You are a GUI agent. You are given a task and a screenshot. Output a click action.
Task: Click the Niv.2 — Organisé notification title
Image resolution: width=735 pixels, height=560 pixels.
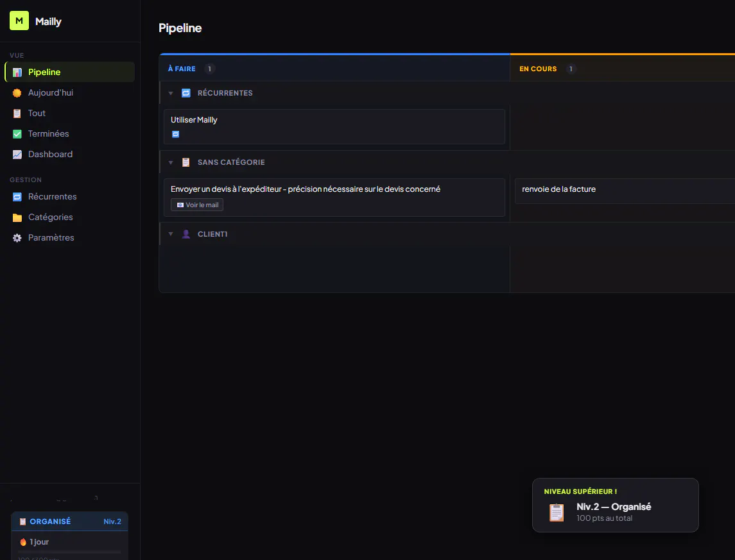pyautogui.click(x=614, y=507)
